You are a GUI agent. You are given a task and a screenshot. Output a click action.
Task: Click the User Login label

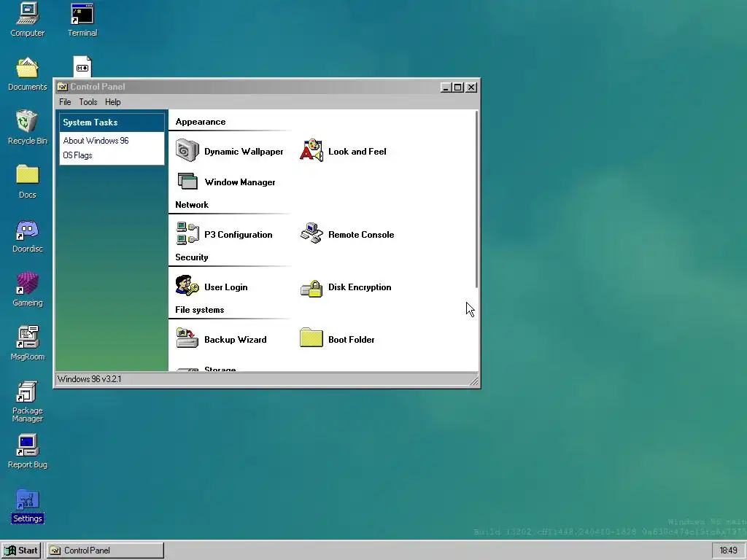[226, 287]
